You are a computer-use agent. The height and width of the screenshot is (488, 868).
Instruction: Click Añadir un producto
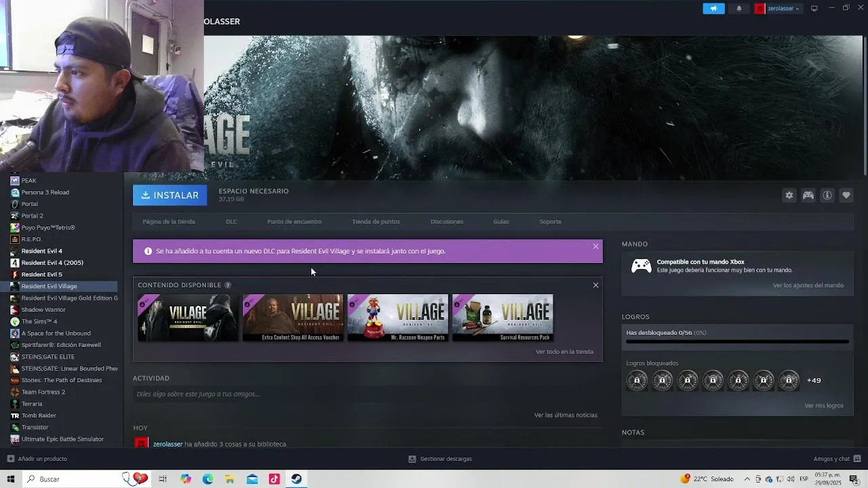point(37,459)
